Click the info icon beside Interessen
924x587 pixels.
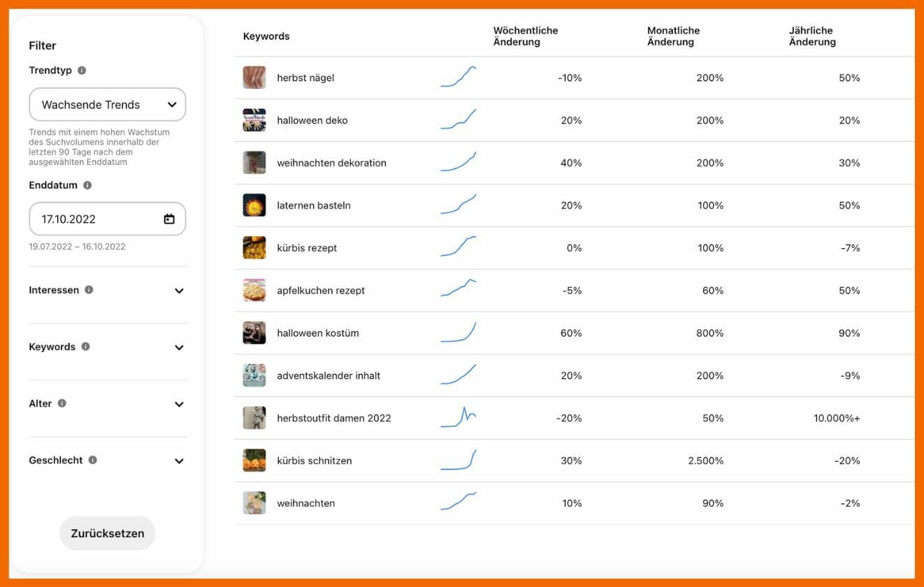point(89,290)
